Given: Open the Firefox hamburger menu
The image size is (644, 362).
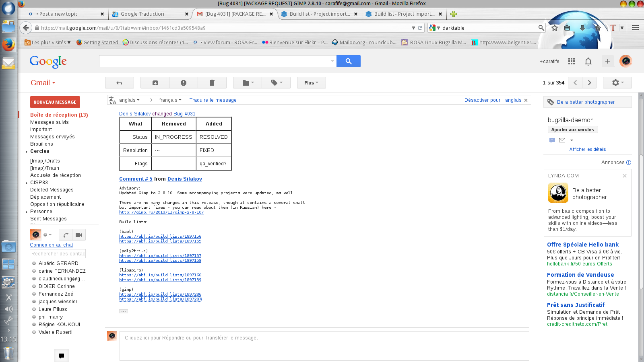Looking at the screenshot, I should [x=636, y=28].
